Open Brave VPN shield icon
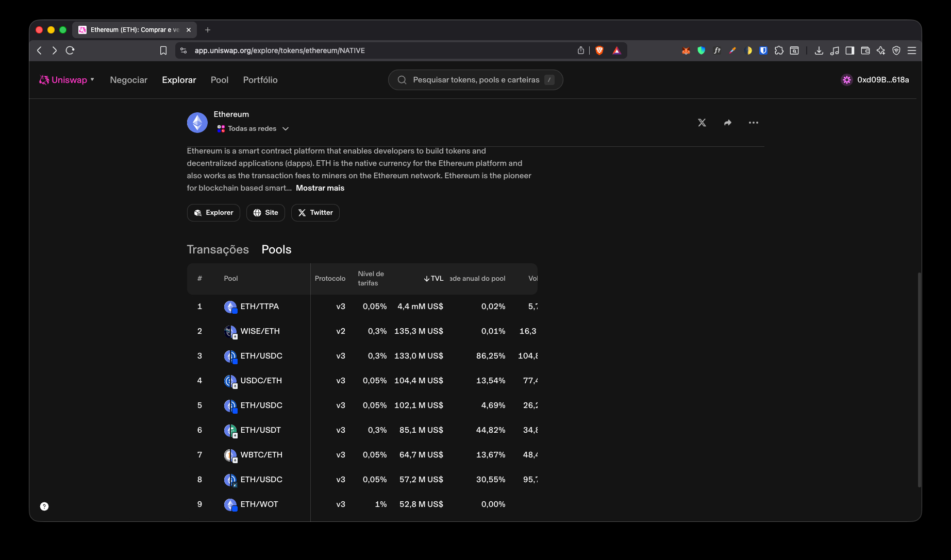Viewport: 951px width, 560px height. pyautogui.click(x=896, y=50)
